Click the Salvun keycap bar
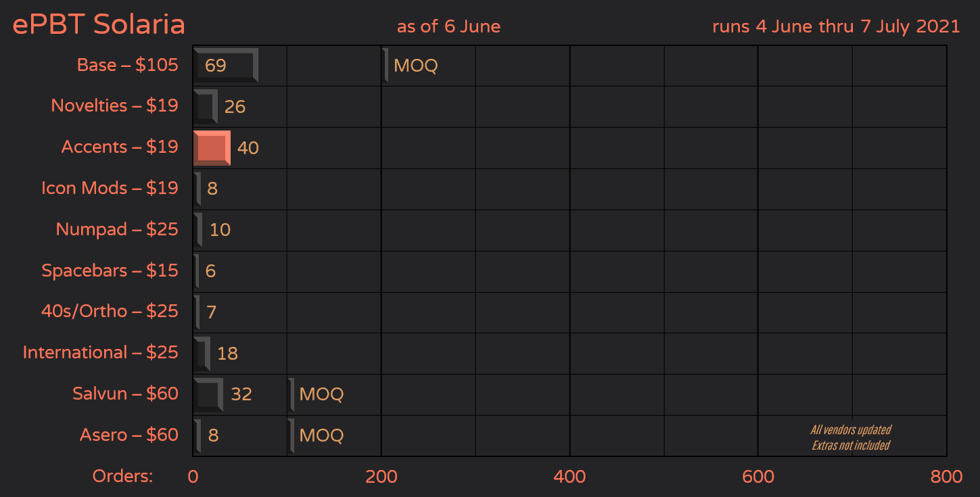Screen dimensions: 980x497 pyautogui.click(x=207, y=394)
